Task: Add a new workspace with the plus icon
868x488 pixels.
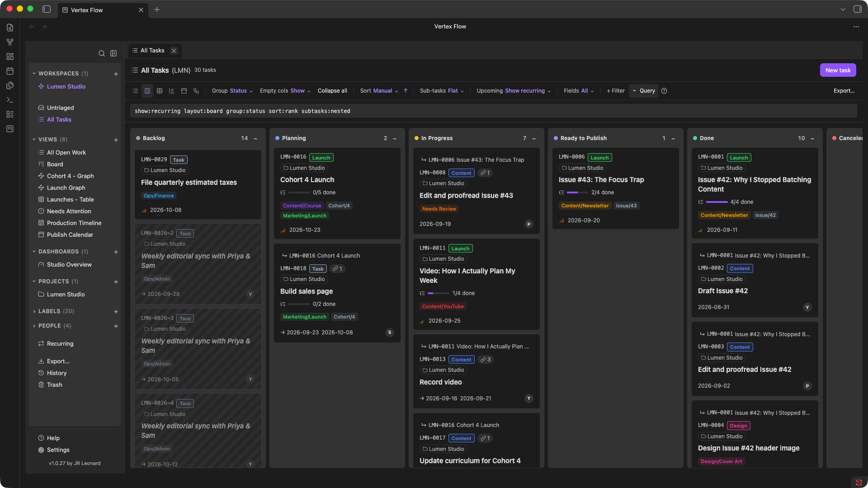Action: coord(116,74)
